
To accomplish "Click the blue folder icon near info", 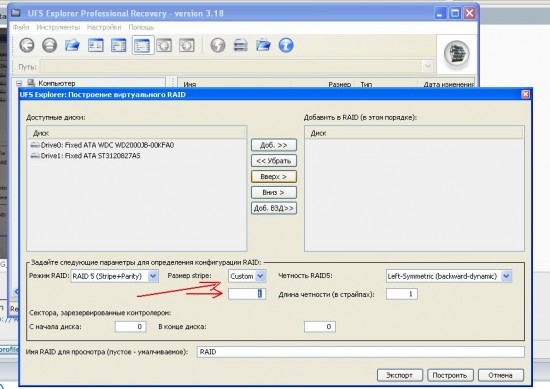I will click(x=263, y=45).
